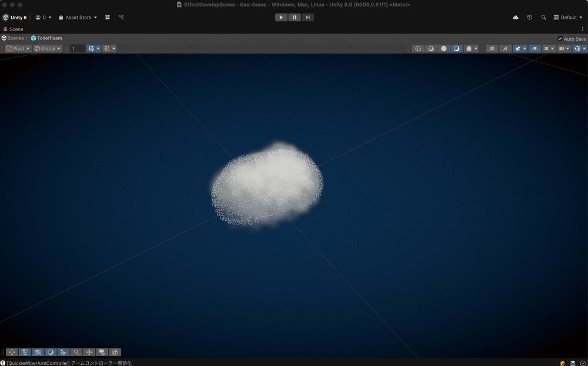
Task: Click the Play button
Action: pyautogui.click(x=281, y=17)
